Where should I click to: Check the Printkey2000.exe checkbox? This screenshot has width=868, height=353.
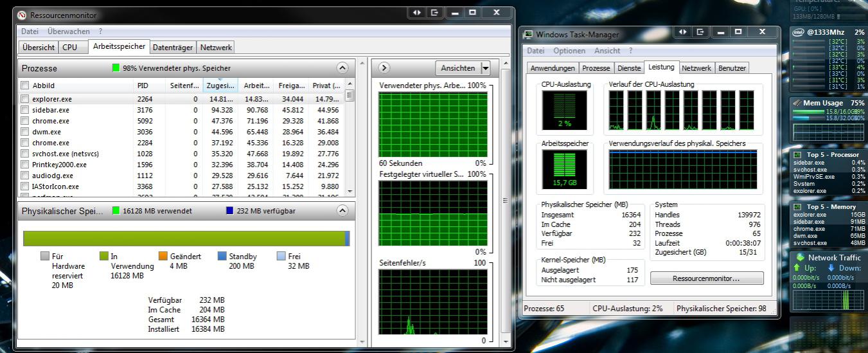(24, 165)
